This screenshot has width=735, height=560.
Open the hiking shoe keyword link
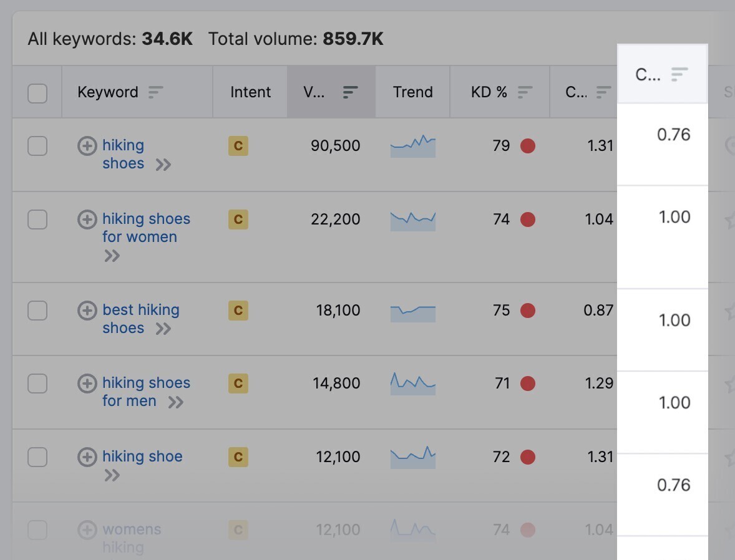[142, 456]
